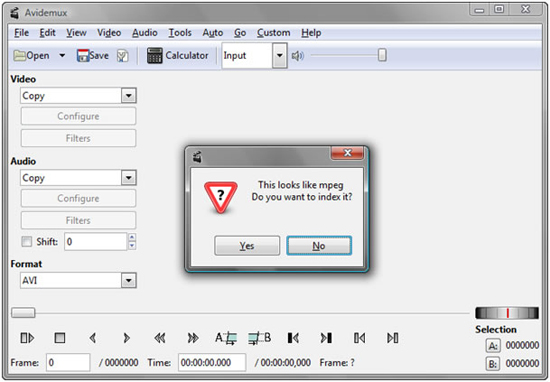
Task: Click the timeline seek slider handle
Action: pos(23,313)
